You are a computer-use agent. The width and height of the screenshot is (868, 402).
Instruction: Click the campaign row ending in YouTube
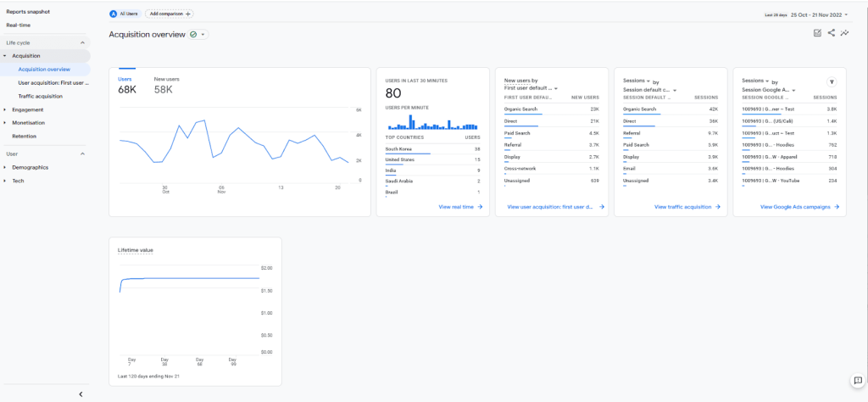pos(789,181)
